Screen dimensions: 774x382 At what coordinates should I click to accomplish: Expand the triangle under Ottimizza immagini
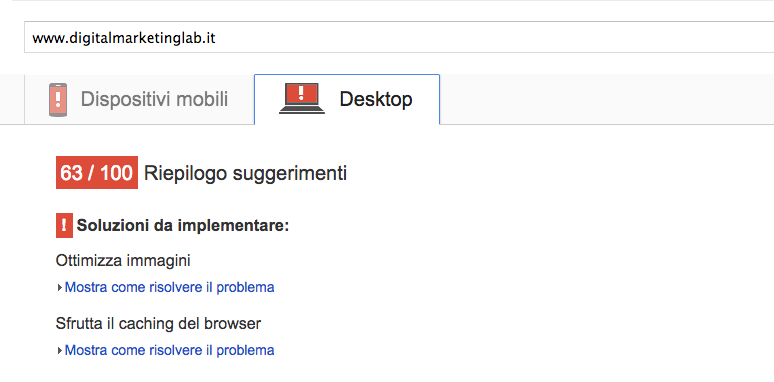coord(60,288)
